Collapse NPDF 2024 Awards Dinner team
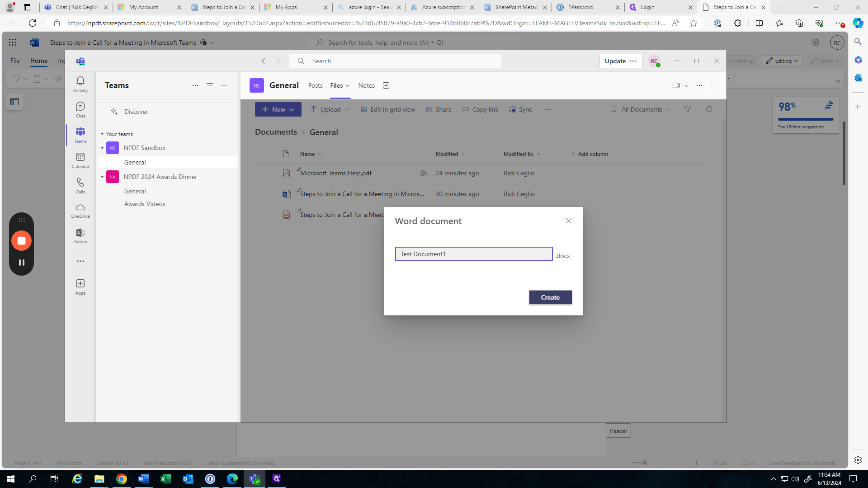This screenshot has width=868, height=488. click(x=102, y=177)
